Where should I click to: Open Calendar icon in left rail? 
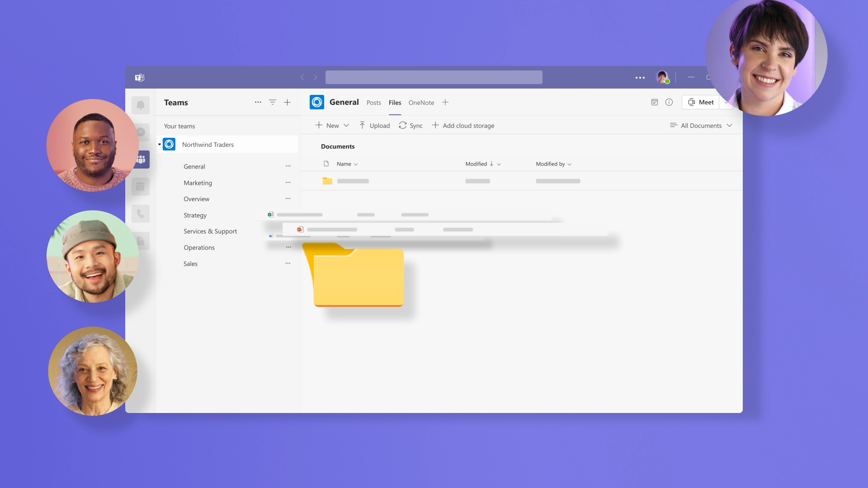click(141, 187)
